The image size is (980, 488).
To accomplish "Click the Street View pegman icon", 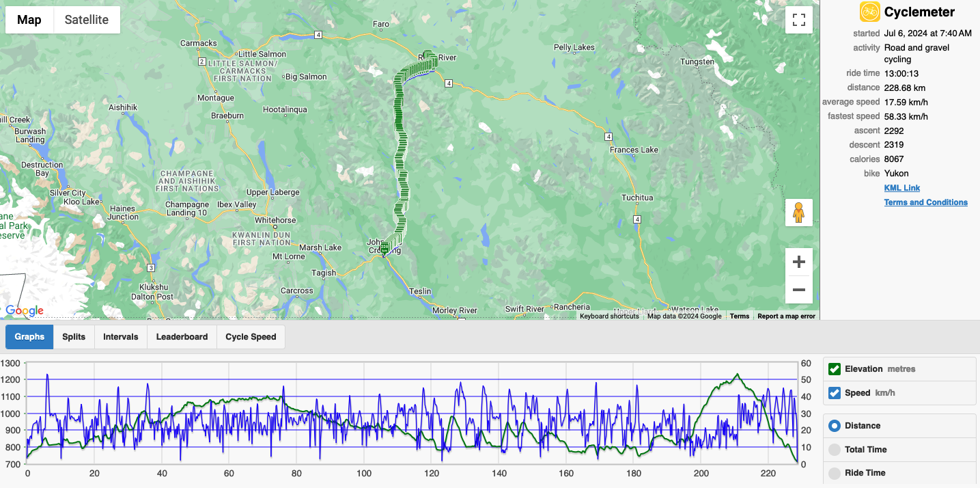I will [x=798, y=213].
